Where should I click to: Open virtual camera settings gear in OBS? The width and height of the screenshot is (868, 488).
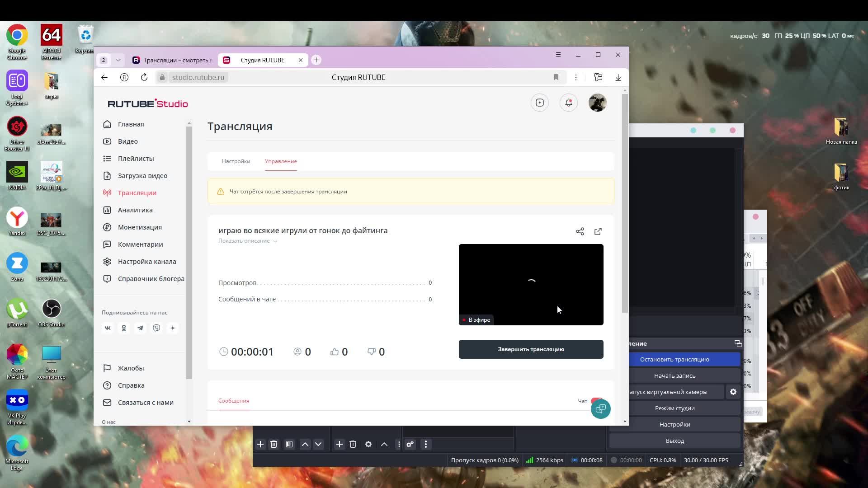point(733,392)
